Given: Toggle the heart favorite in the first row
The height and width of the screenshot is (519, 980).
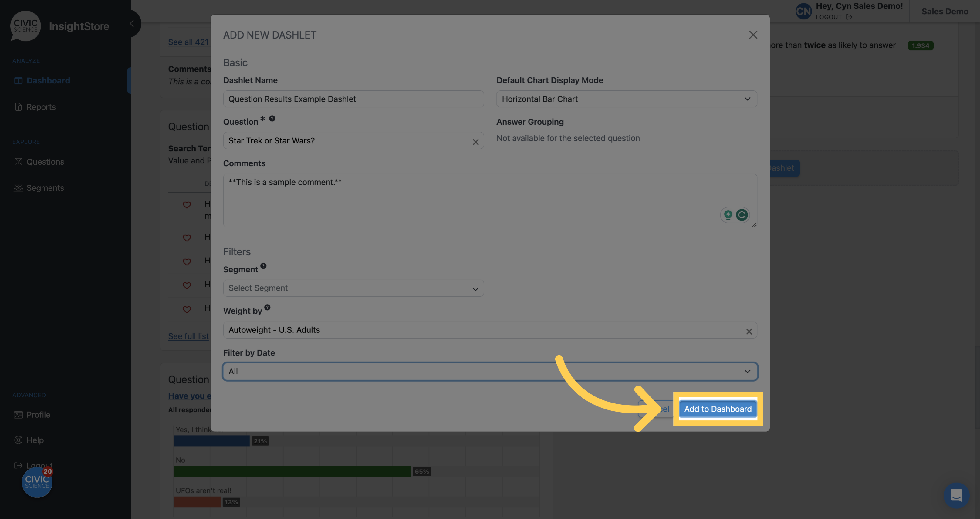Looking at the screenshot, I should click(x=186, y=205).
